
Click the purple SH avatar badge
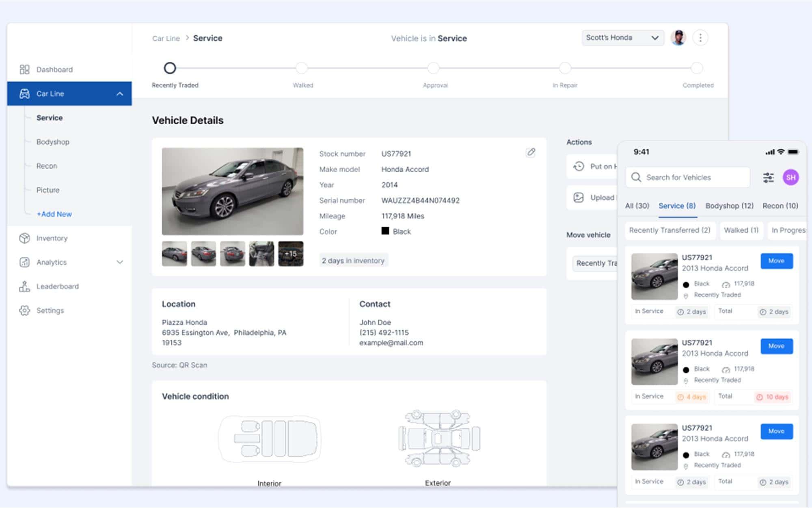coord(790,178)
